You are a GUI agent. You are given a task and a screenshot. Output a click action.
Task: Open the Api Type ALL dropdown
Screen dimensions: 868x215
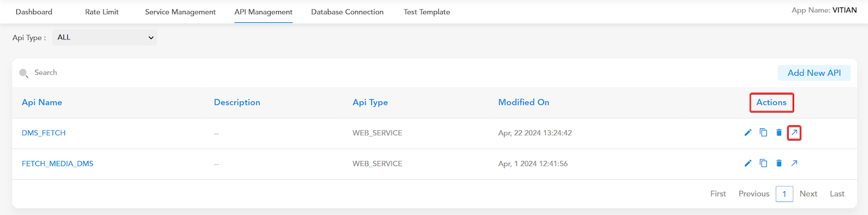click(x=105, y=37)
